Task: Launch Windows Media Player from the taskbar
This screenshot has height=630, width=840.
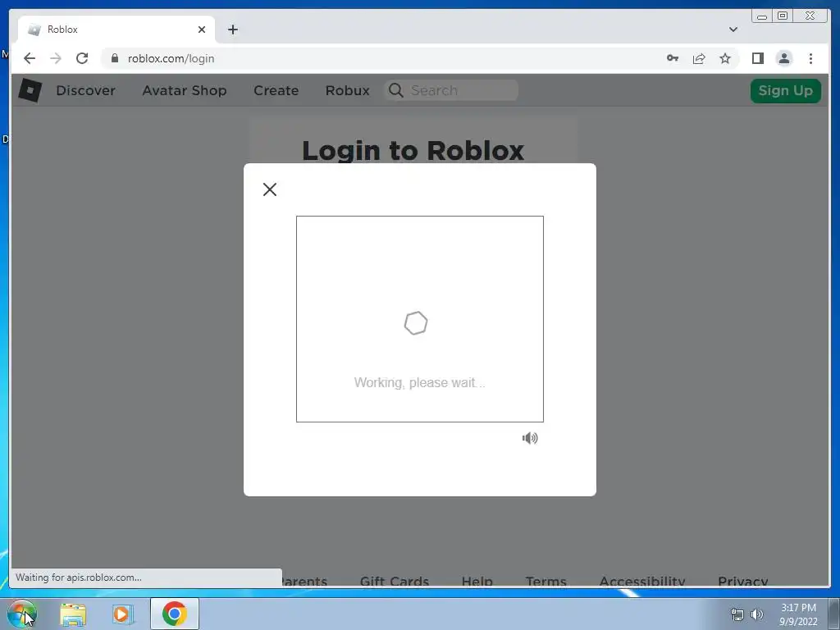Action: pyautogui.click(x=122, y=614)
